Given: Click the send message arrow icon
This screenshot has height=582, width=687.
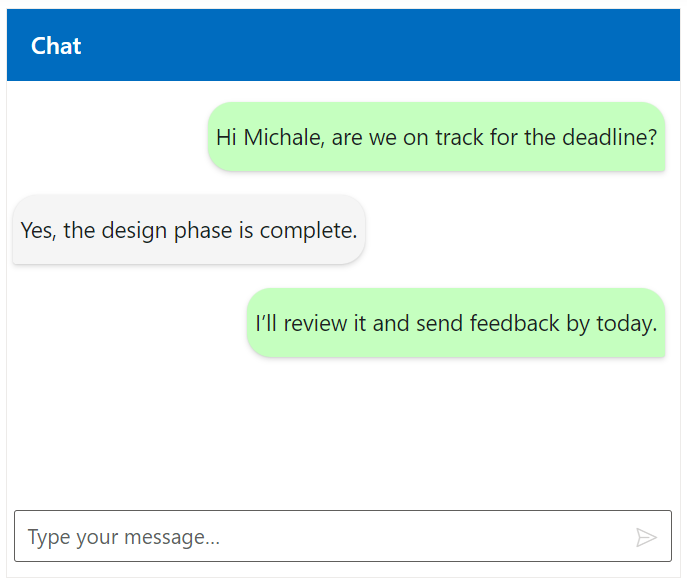Looking at the screenshot, I should 646,537.
